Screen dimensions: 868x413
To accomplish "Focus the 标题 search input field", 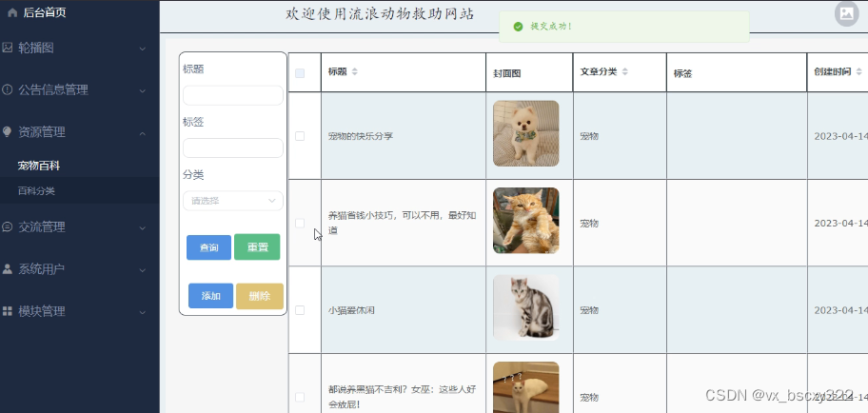I will point(233,95).
